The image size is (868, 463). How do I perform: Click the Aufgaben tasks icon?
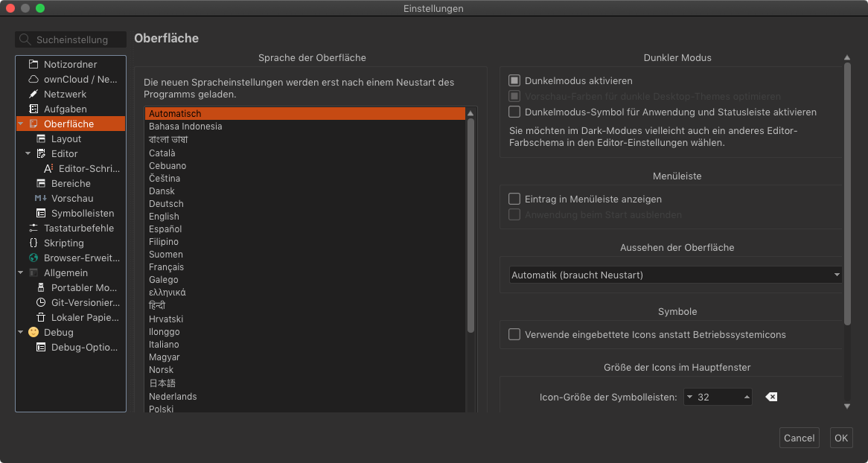[33, 109]
